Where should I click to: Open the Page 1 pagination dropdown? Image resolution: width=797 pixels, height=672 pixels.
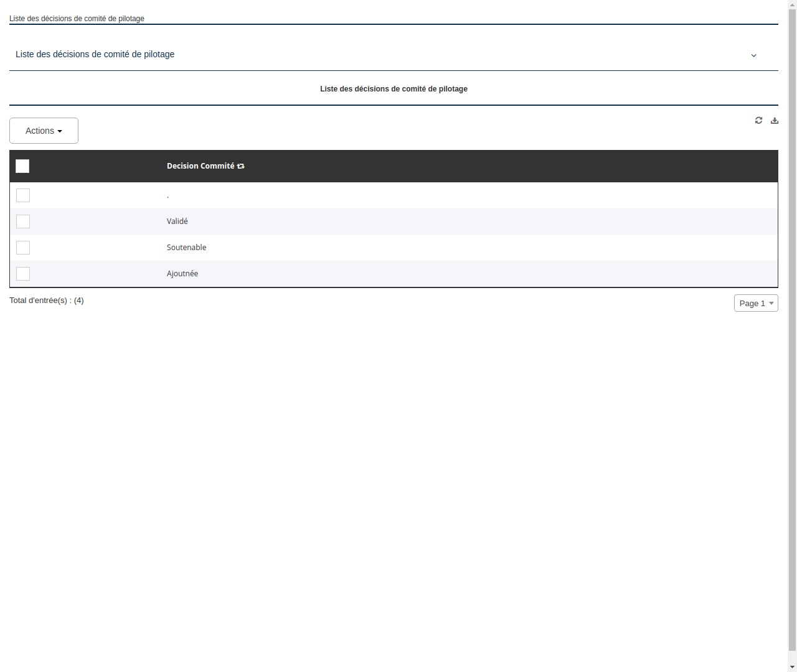click(x=756, y=303)
